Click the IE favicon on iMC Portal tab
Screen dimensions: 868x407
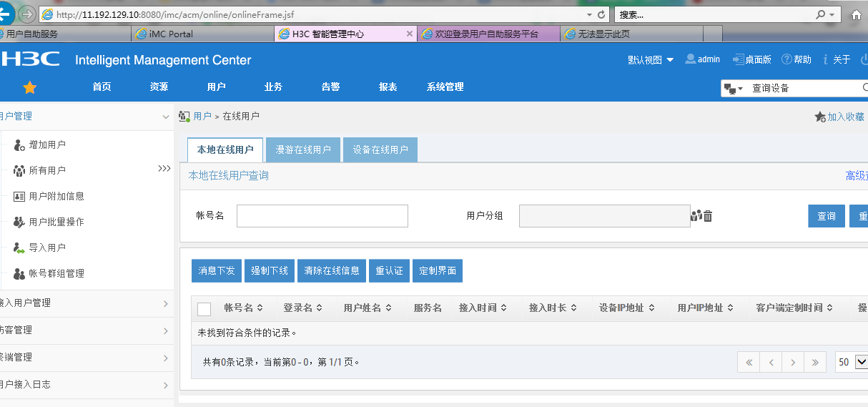[x=142, y=34]
